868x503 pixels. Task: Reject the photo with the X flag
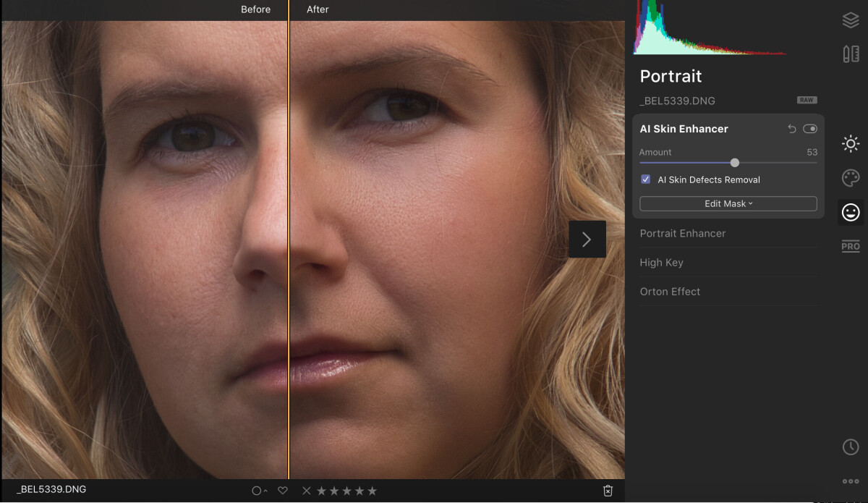coord(307,491)
